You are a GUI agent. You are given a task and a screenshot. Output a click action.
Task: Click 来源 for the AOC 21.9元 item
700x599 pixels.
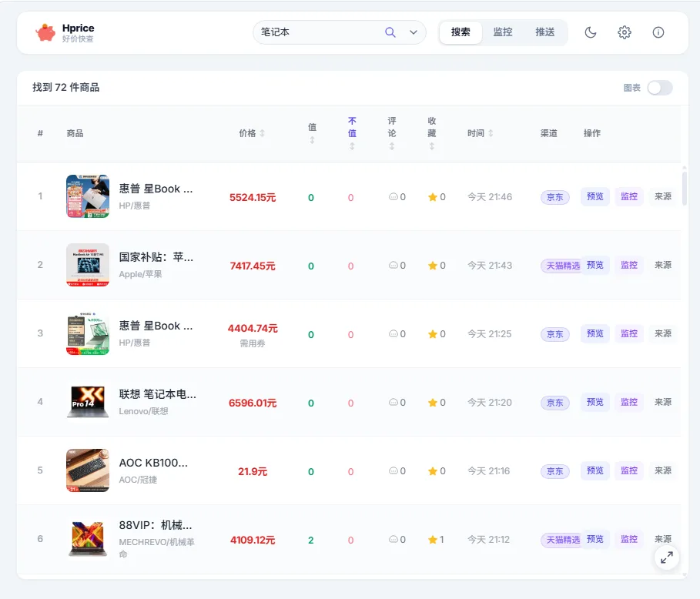(663, 470)
